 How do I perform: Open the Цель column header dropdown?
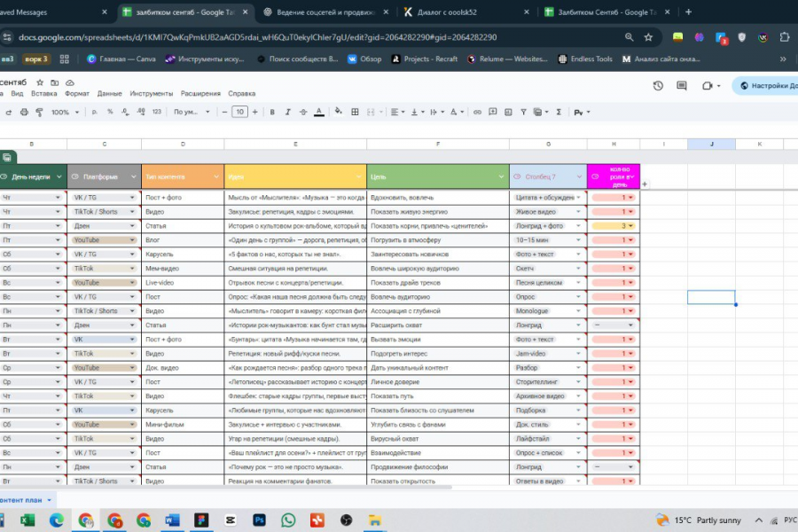(x=501, y=176)
